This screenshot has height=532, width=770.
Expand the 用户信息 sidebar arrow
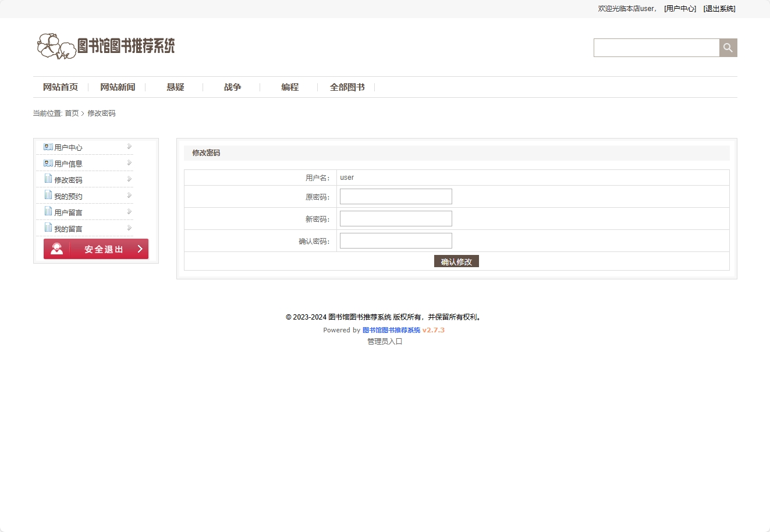(x=129, y=163)
